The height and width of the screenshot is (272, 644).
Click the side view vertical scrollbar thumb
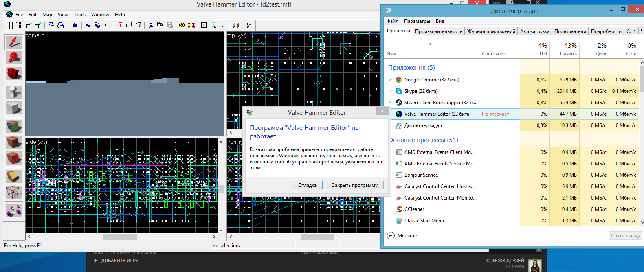click(x=221, y=189)
